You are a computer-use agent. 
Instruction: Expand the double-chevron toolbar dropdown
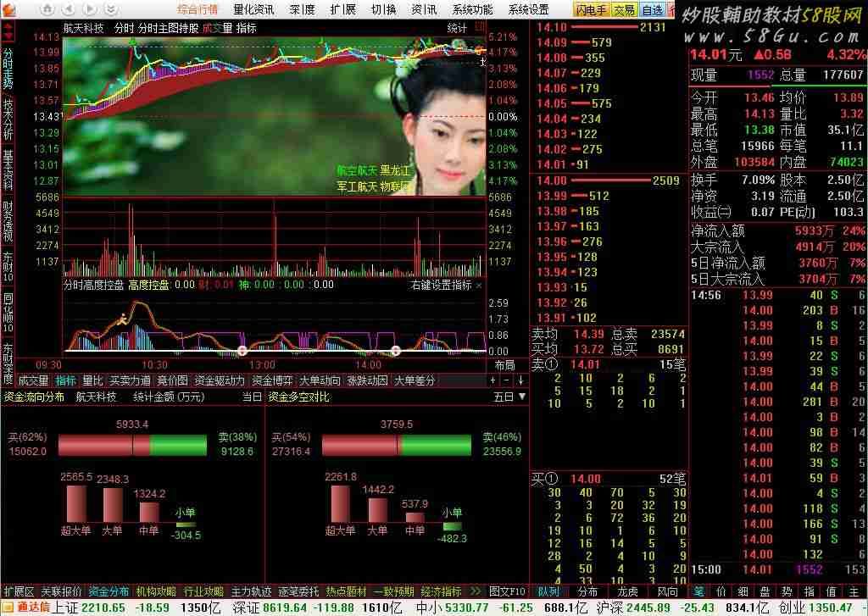click(111, 8)
